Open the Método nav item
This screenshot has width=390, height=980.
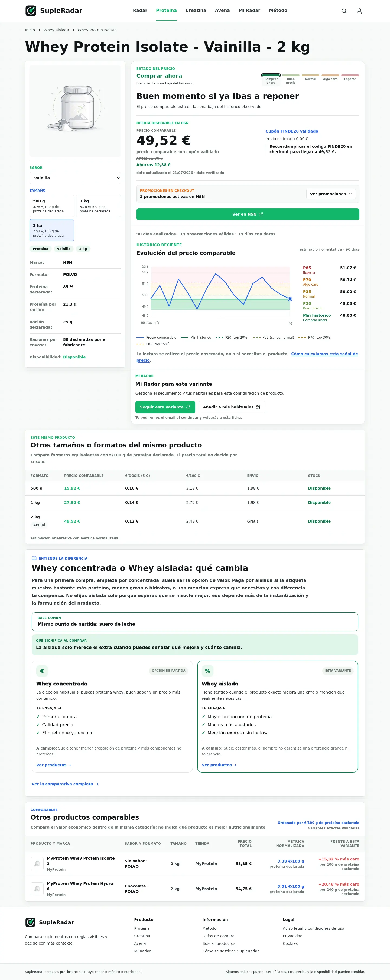[278, 11]
